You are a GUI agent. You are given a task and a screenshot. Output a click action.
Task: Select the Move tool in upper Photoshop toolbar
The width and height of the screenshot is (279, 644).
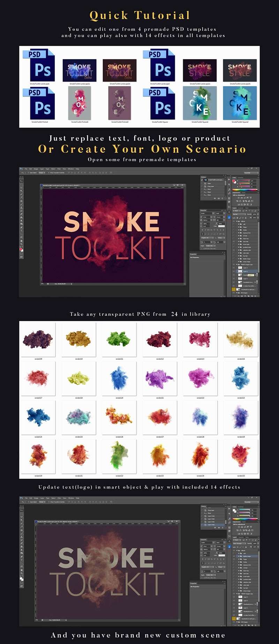(x=21, y=181)
